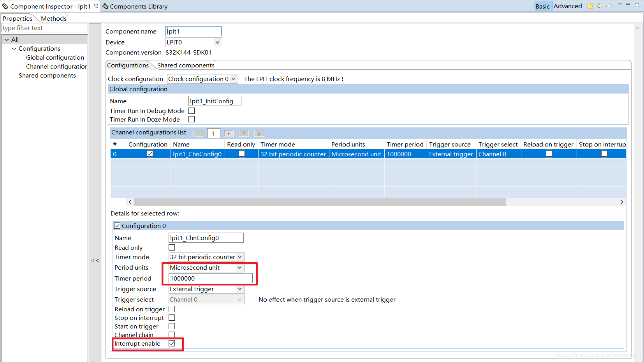Image resolution: width=644 pixels, height=362 pixels.
Task: Enable Timer Run In Debug Mode
Action: click(192, 111)
